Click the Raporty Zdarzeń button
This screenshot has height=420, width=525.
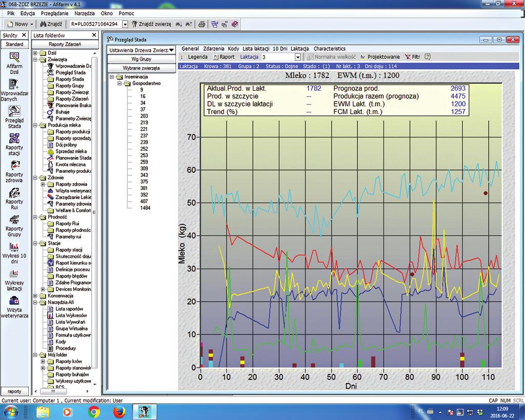tap(65, 44)
